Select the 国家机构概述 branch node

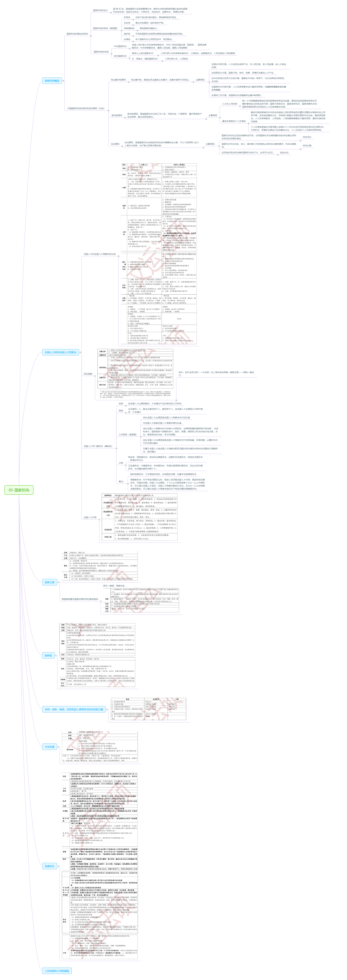coord(52,81)
